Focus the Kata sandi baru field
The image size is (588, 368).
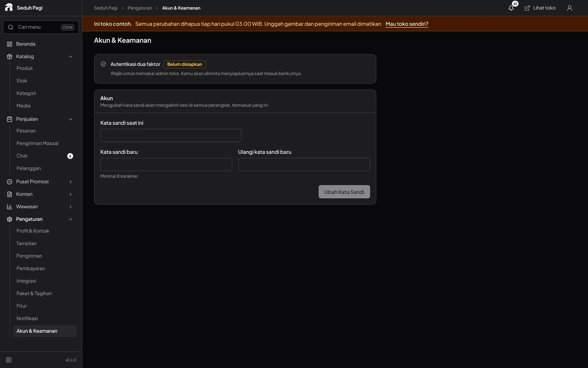[166, 164]
